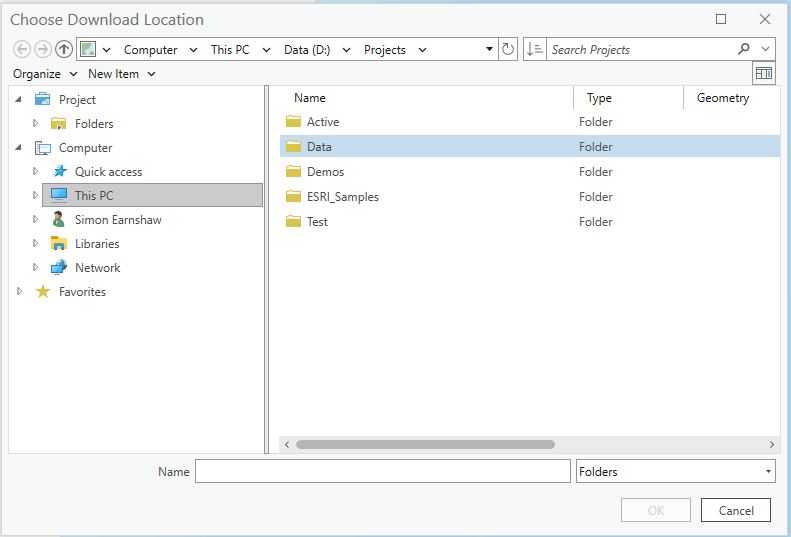Image resolution: width=791 pixels, height=537 pixels.
Task: Click Computer in the path breadcrumb
Action: click(150, 50)
